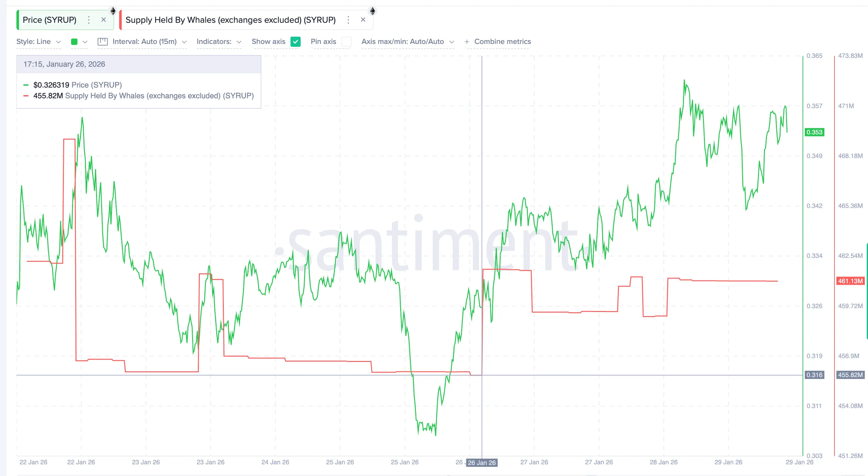Select Supply Held By Whales metric tab
Viewport: 868px width, 476px height.
click(230, 20)
